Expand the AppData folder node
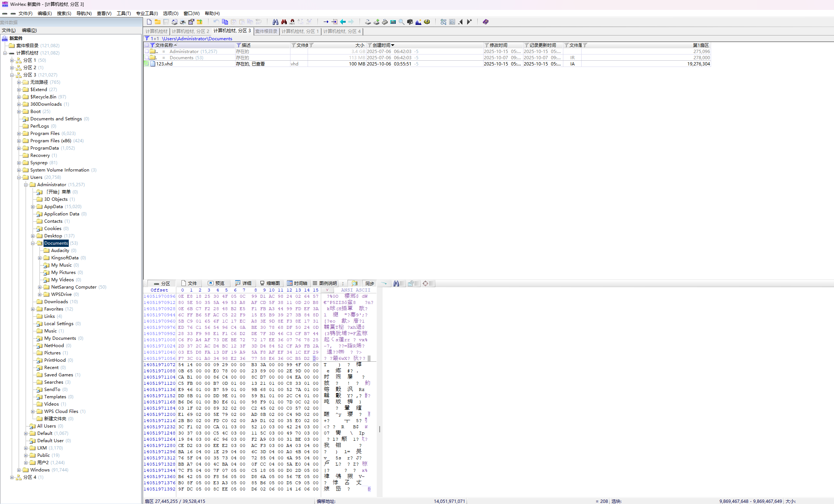The width and height of the screenshot is (834, 504). point(33,207)
